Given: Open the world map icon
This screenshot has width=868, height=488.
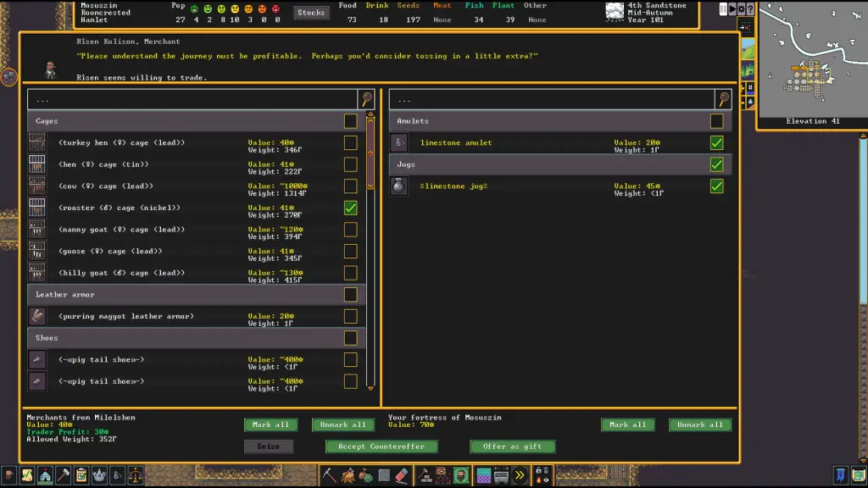Looking at the screenshot, I should [x=860, y=475].
